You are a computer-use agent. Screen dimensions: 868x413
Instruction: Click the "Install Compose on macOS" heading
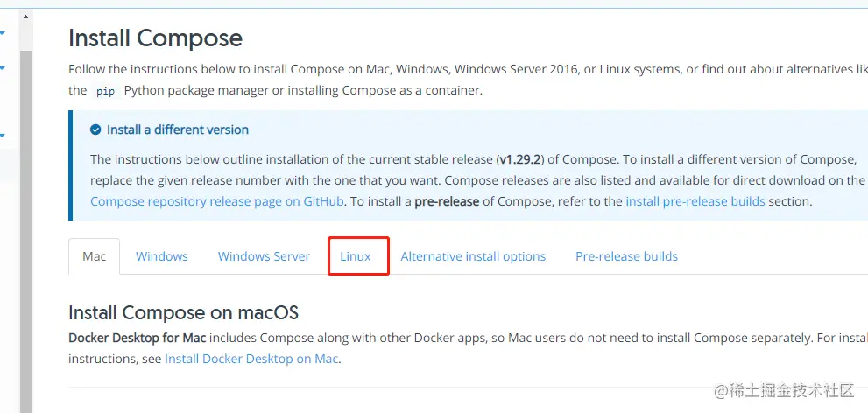click(x=183, y=312)
